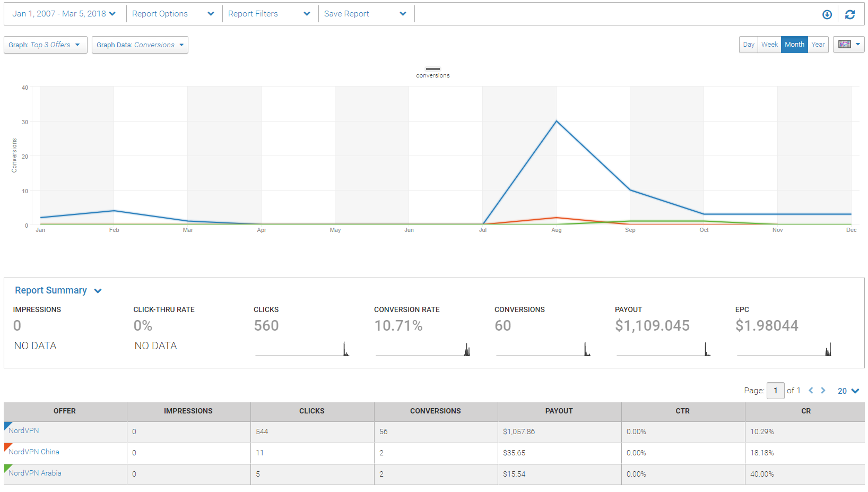The width and height of the screenshot is (868, 492).
Task: Switch graph interval to Week
Action: click(x=769, y=45)
